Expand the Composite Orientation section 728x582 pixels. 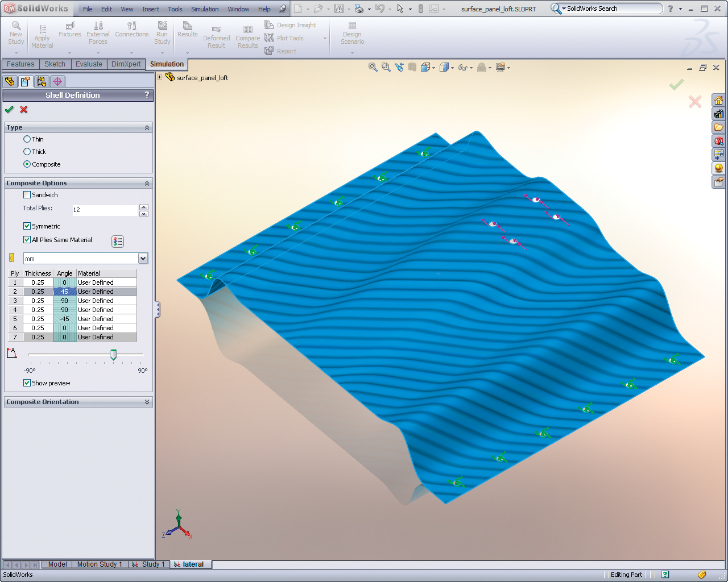point(147,402)
